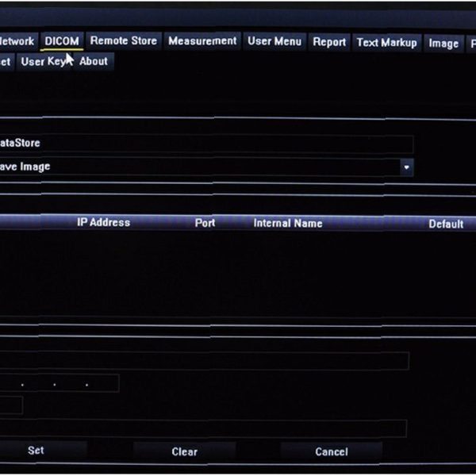
Task: Expand the Save Image dropdown arrow
Action: [406, 167]
